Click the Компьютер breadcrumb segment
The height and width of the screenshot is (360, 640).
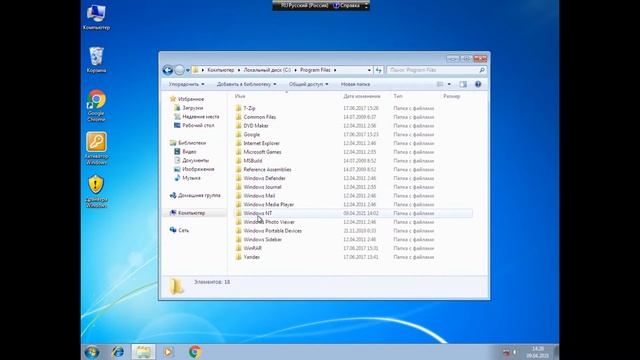(x=221, y=70)
